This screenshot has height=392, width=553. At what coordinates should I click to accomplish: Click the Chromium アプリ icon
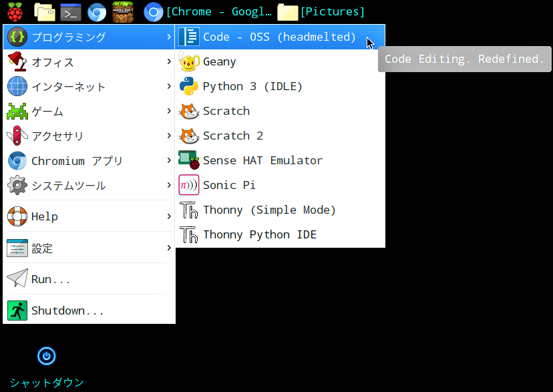(x=17, y=161)
